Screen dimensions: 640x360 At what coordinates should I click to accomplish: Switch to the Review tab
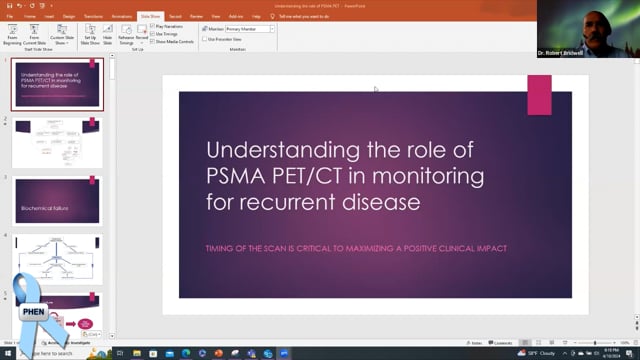196,16
